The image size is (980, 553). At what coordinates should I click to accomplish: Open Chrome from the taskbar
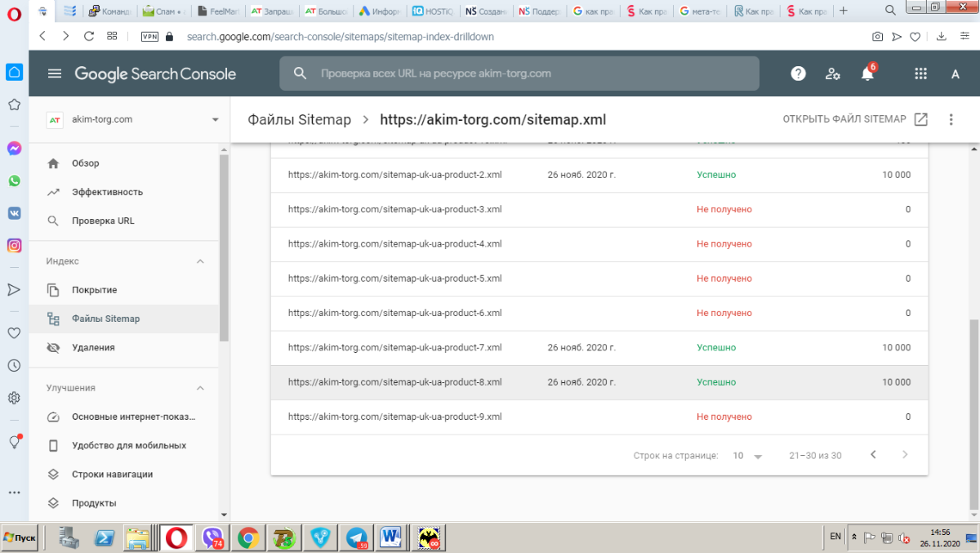coord(248,537)
